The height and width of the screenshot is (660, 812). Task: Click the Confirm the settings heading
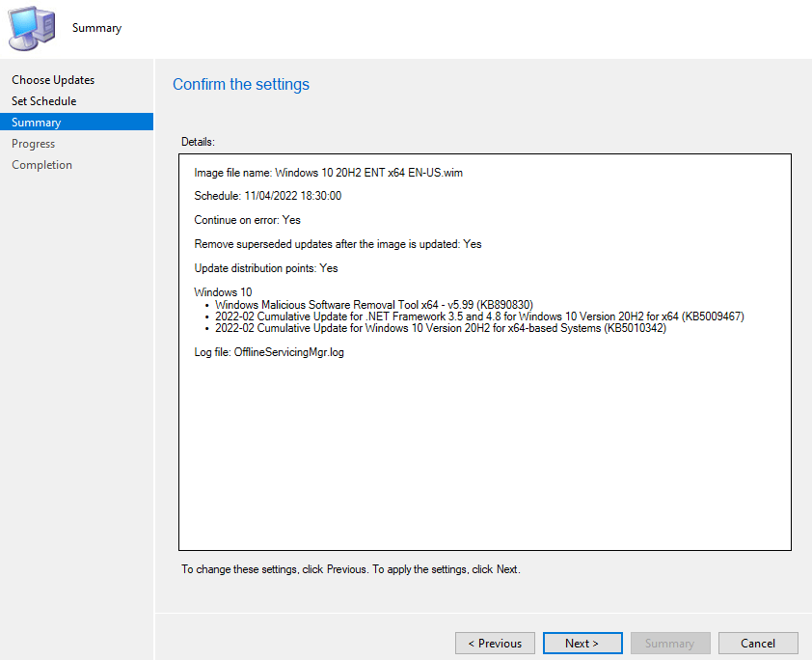pyautogui.click(x=241, y=85)
